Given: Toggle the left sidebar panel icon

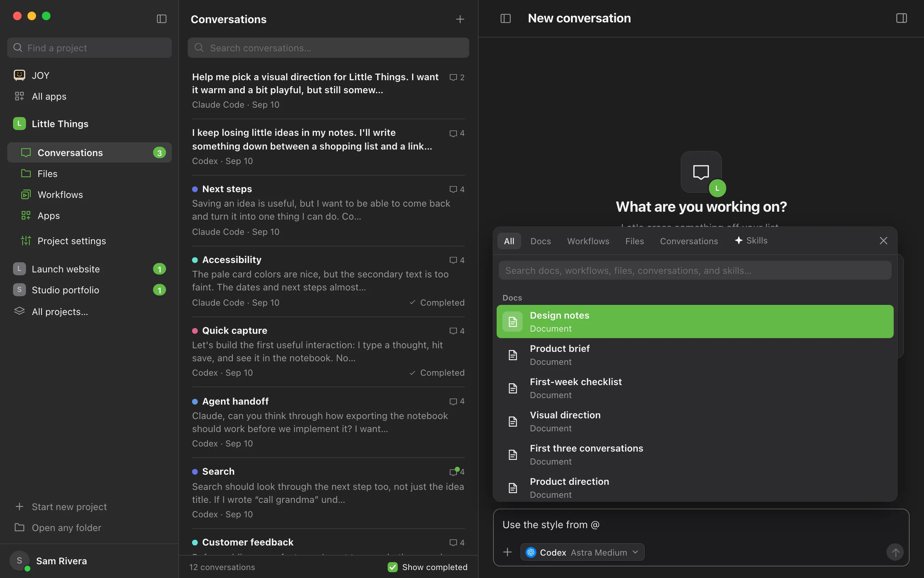Looking at the screenshot, I should point(161,19).
